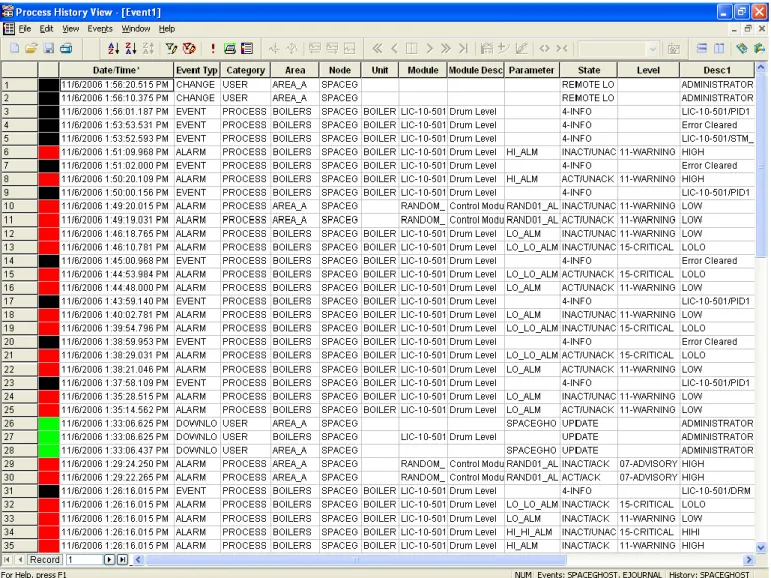Click the black color cell in row 1

point(49,85)
